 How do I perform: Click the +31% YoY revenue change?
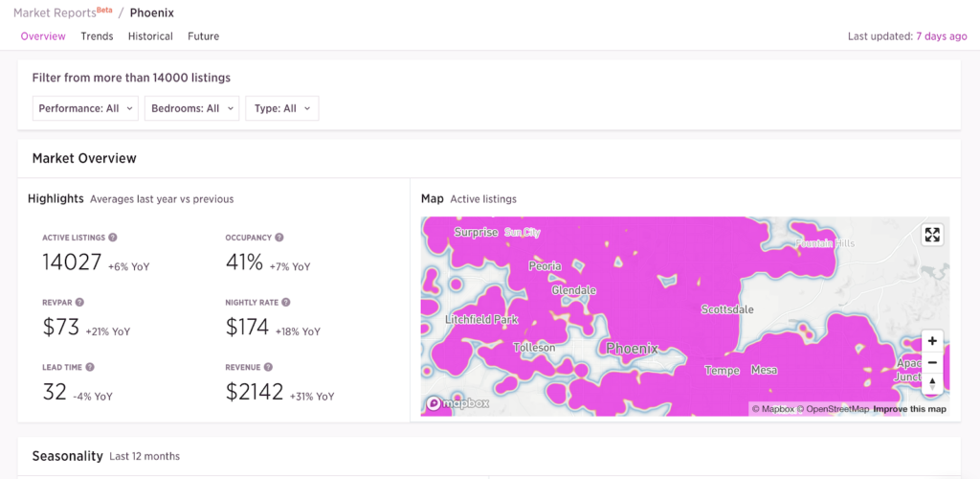(312, 397)
